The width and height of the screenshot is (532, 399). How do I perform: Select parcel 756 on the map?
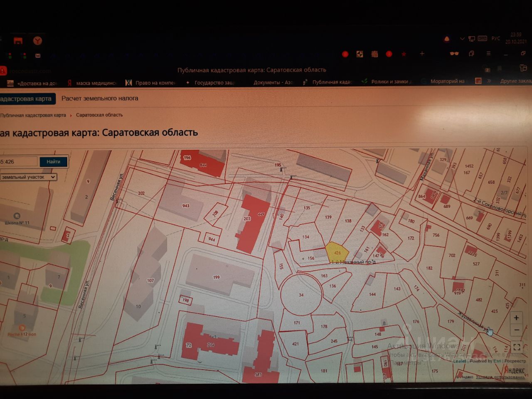click(436, 235)
